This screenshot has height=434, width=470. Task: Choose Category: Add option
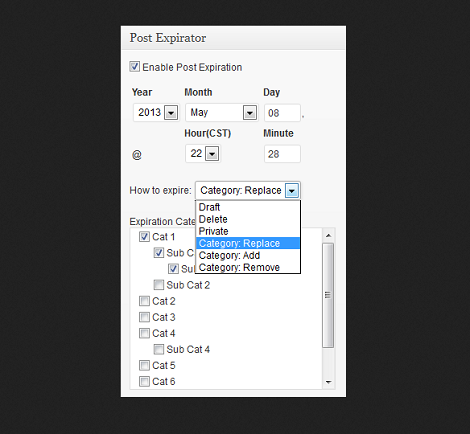tap(248, 255)
